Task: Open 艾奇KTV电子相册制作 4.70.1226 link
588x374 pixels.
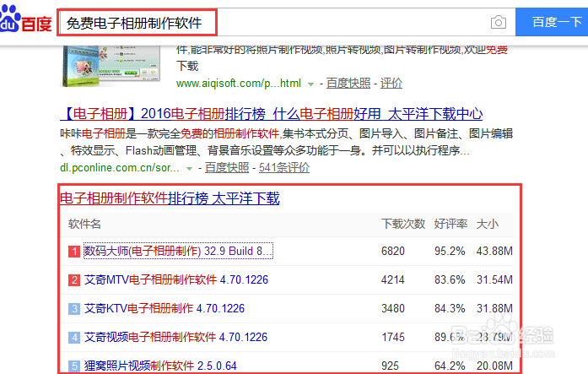Action: coord(165,308)
